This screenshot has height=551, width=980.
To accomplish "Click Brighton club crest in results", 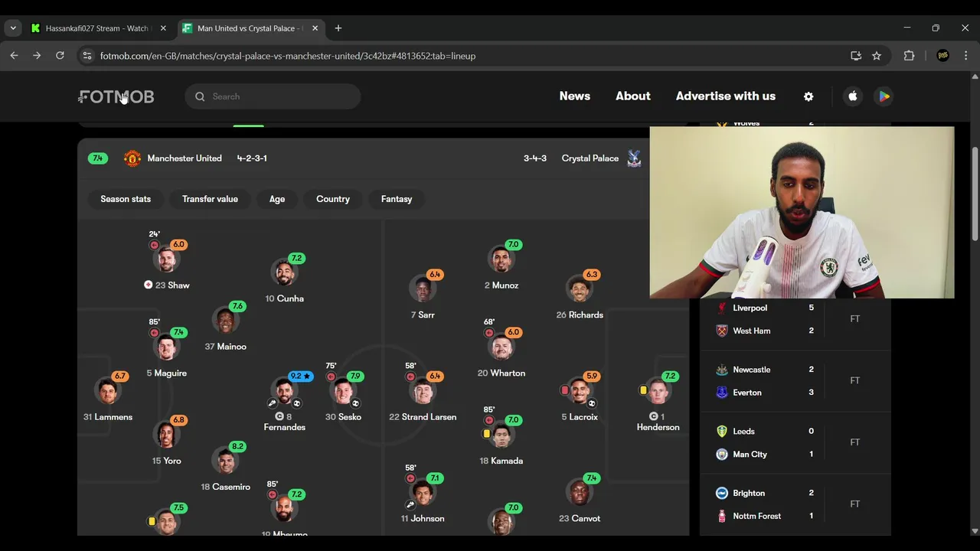I will pyautogui.click(x=721, y=493).
